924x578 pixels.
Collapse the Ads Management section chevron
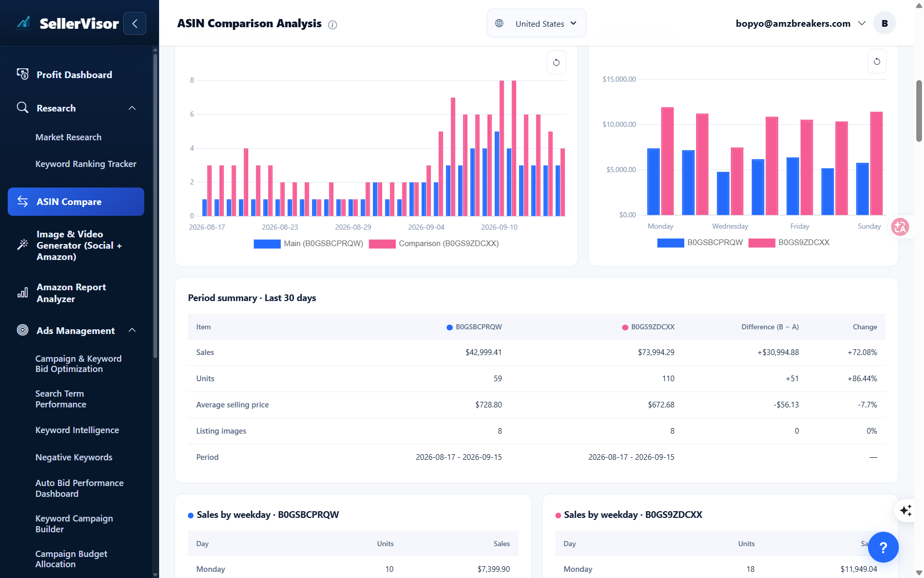click(132, 330)
